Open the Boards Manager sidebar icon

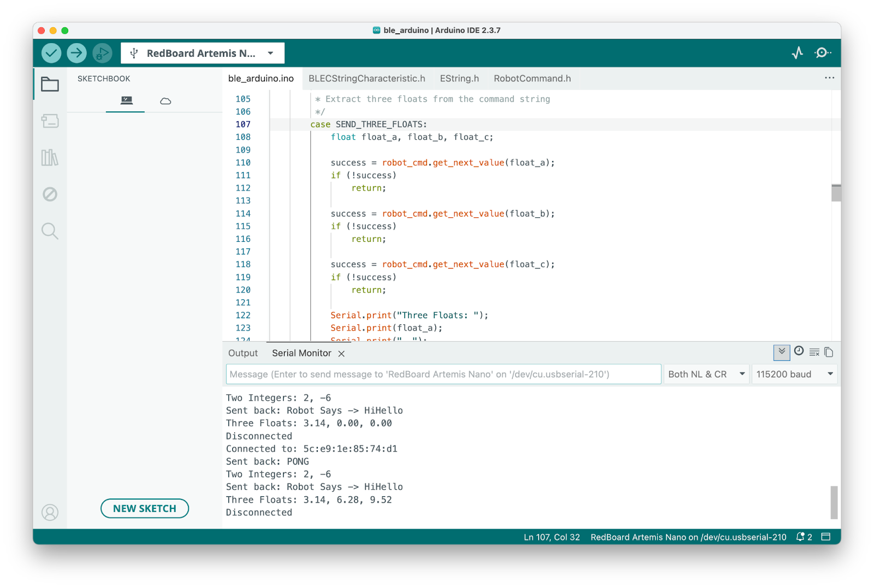tap(50, 122)
